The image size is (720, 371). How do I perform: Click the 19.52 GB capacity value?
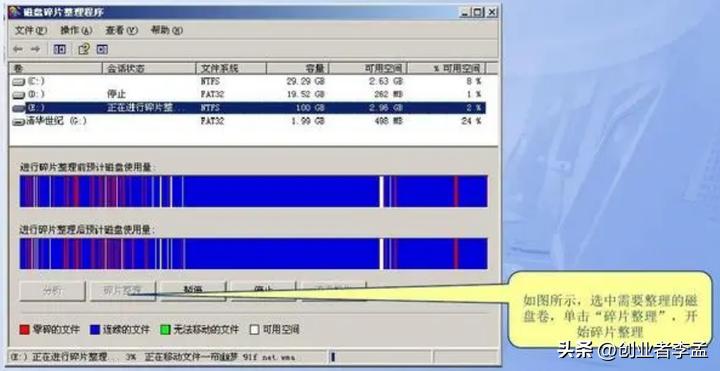pos(305,95)
